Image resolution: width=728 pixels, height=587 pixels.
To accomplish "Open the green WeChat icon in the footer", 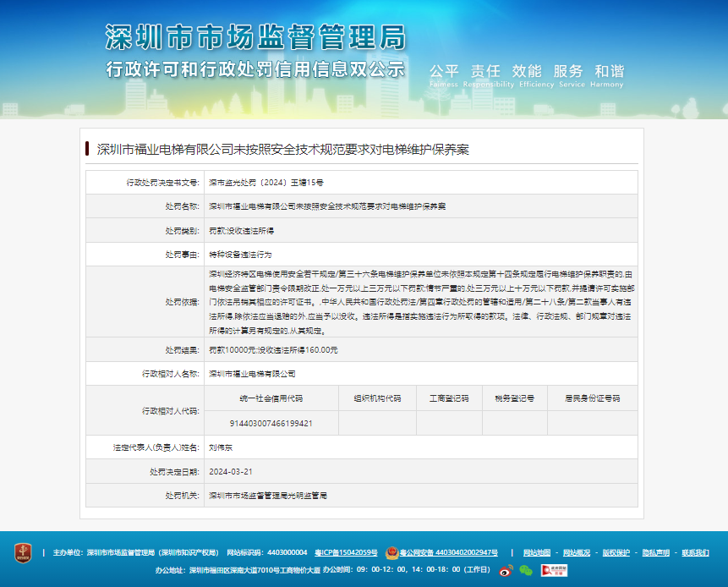I will [526, 570].
